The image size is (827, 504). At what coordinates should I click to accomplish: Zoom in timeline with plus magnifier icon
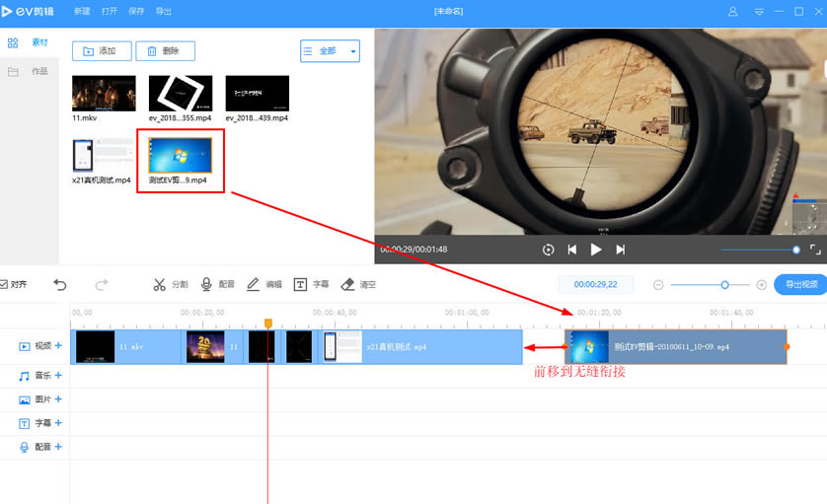pyautogui.click(x=761, y=285)
